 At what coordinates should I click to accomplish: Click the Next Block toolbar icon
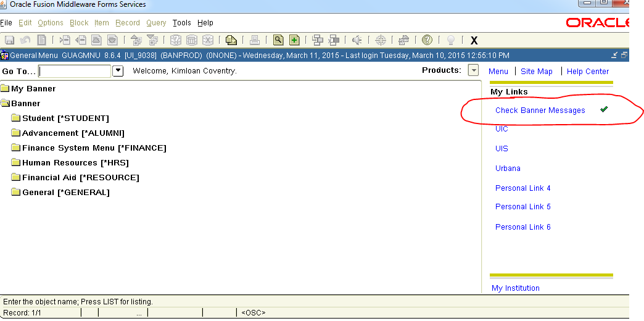pyautogui.click(x=152, y=40)
